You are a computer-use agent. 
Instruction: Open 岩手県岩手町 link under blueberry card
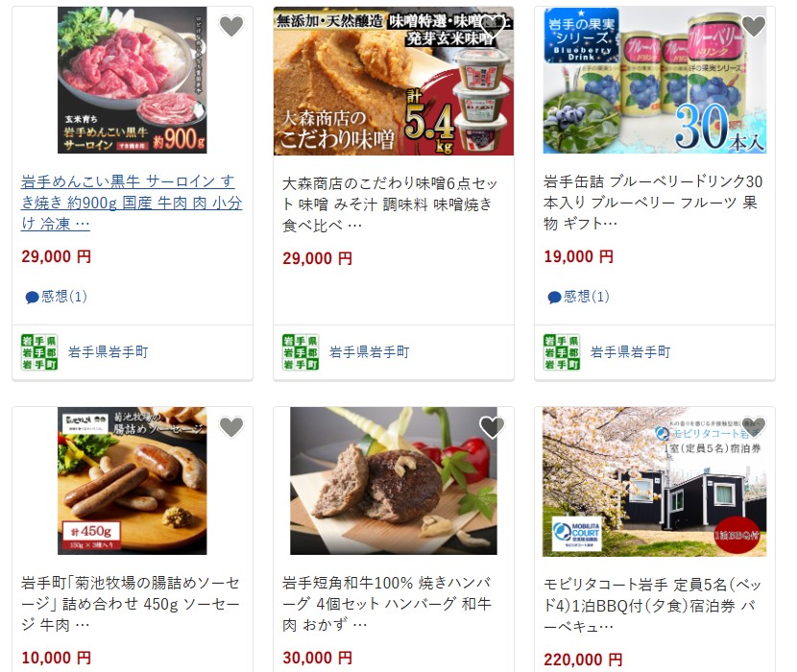(631, 351)
